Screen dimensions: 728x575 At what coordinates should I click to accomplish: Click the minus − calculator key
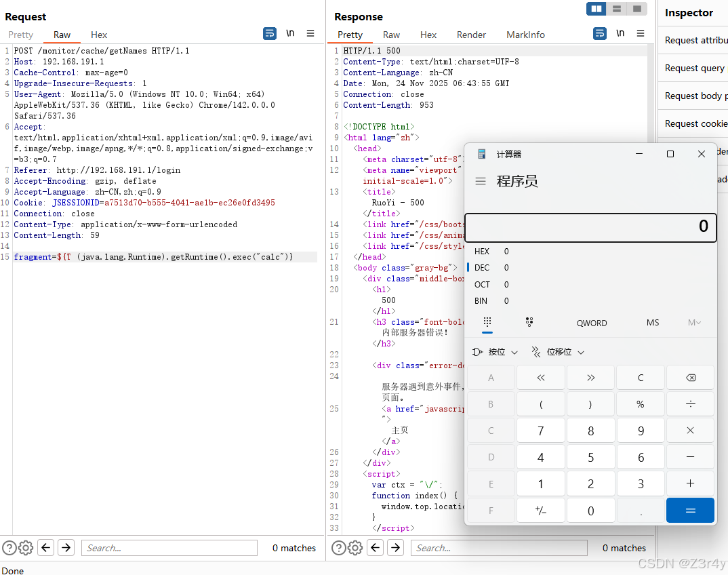[691, 457]
